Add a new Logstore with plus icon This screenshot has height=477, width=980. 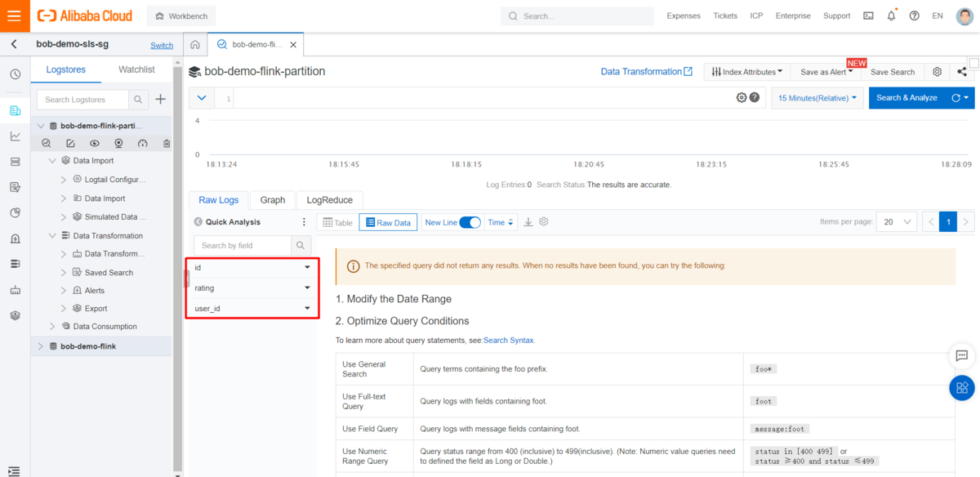pos(160,100)
